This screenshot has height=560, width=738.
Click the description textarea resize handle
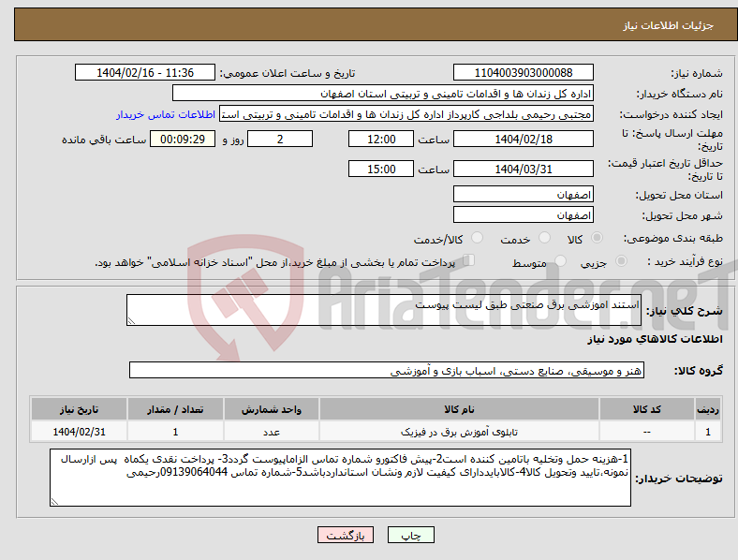coord(131,321)
